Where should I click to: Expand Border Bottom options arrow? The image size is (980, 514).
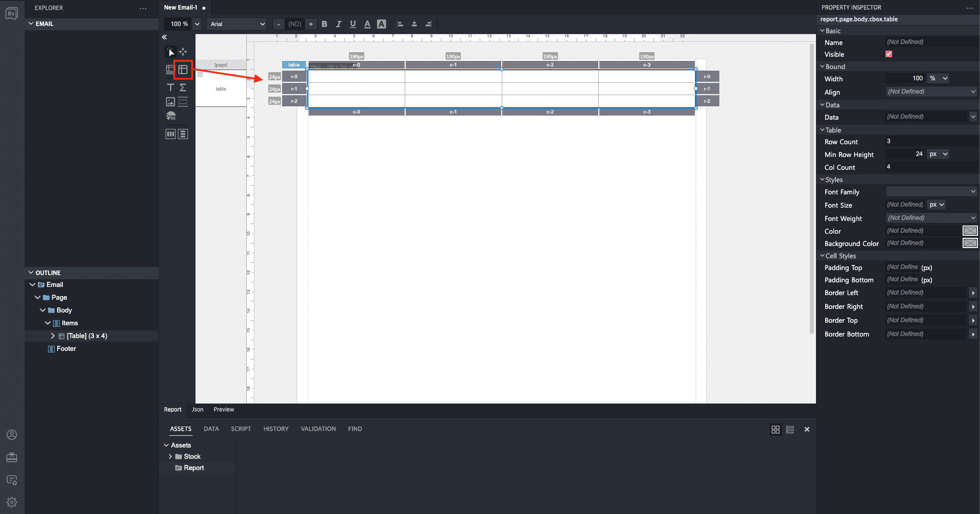pyautogui.click(x=973, y=334)
